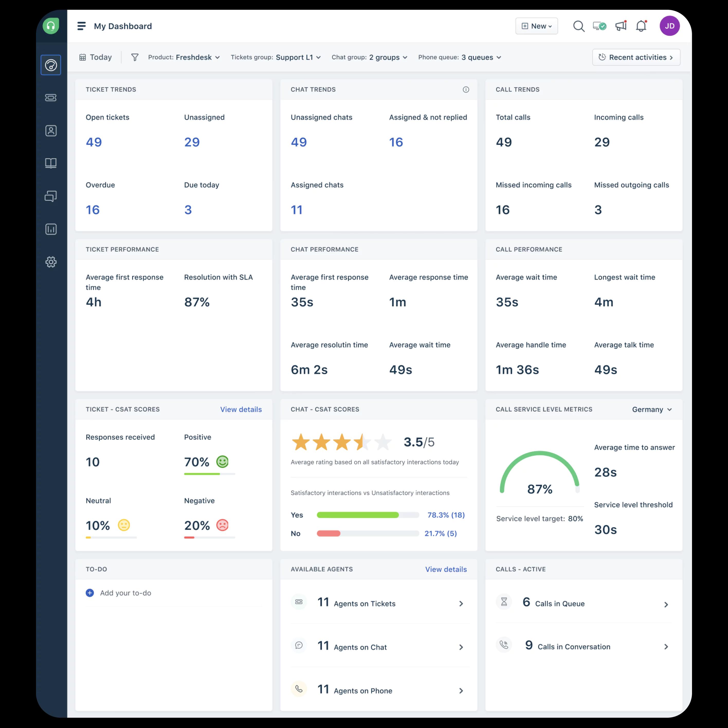
Task: View details of Available Agents
Action: pyautogui.click(x=446, y=569)
